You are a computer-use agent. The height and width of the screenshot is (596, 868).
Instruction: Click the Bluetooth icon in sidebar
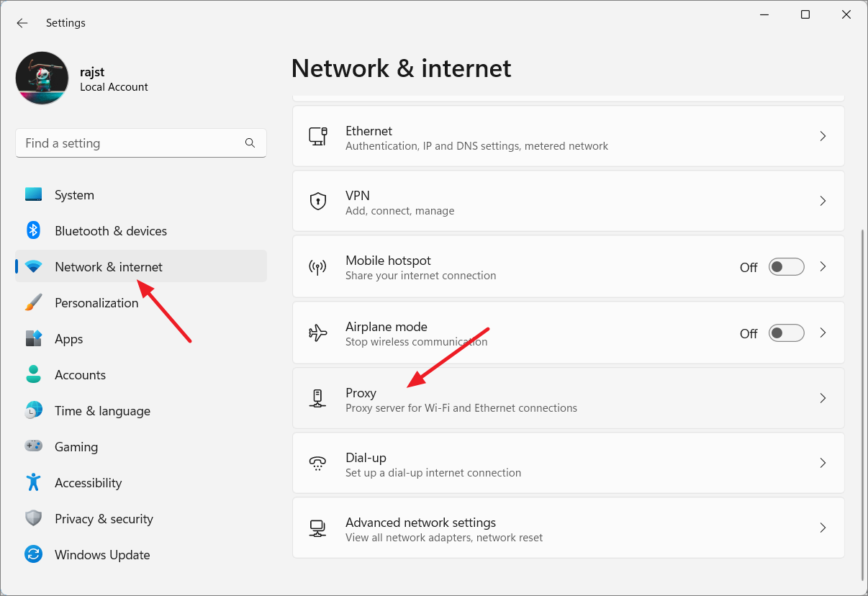(33, 230)
